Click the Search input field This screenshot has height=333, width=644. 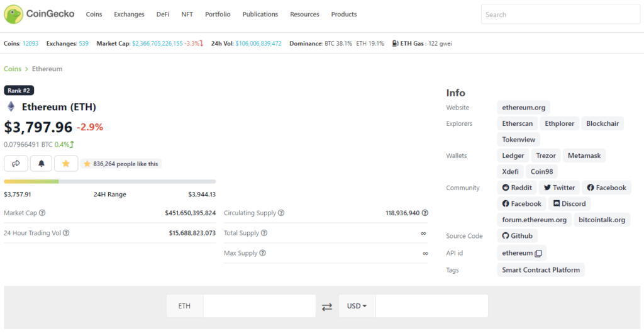[560, 14]
